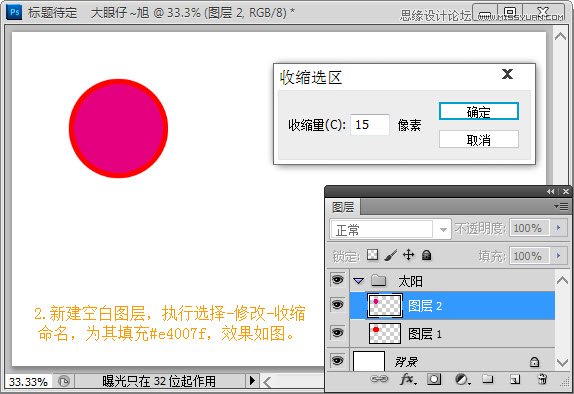Click the 太阳 group name
The height and width of the screenshot is (394, 574).
(410, 281)
